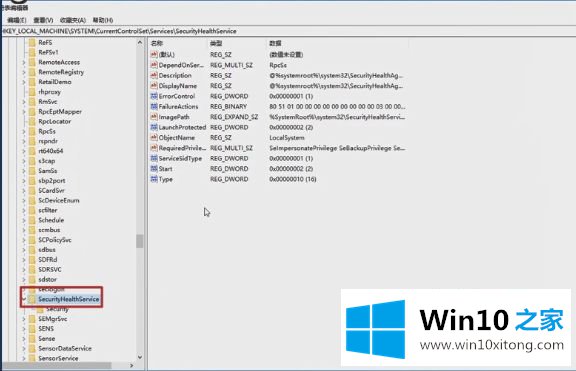Click the Schedule folder icon
Viewport: 576px width, 371px height.
coord(32,220)
